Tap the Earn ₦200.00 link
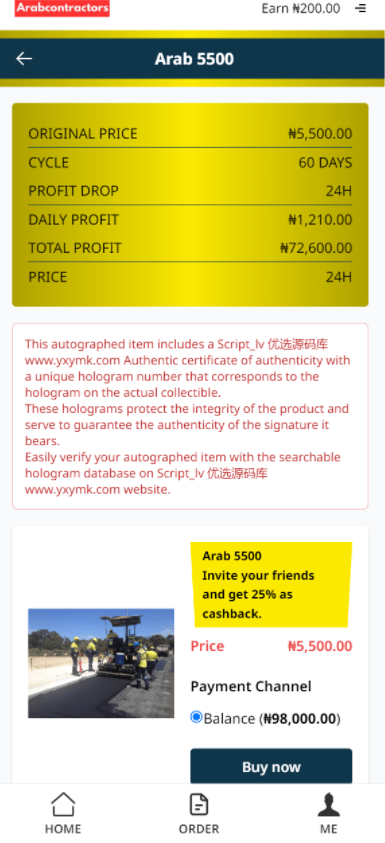 [x=301, y=8]
